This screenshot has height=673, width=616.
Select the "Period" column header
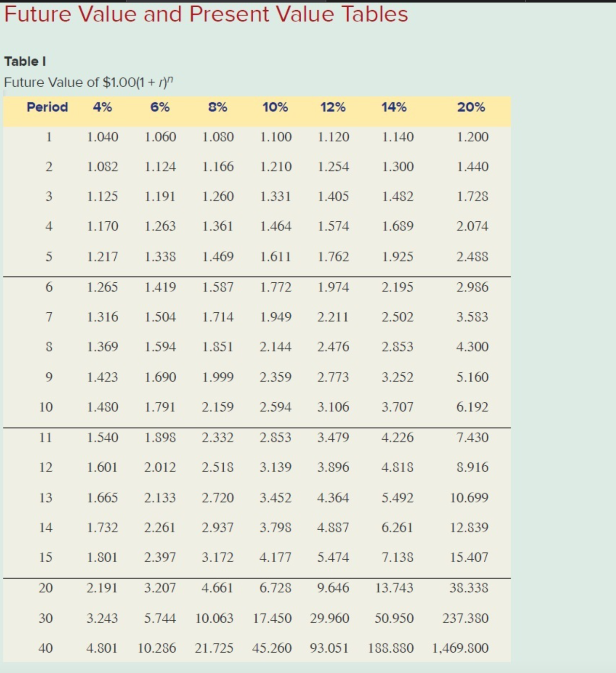pos(47,107)
